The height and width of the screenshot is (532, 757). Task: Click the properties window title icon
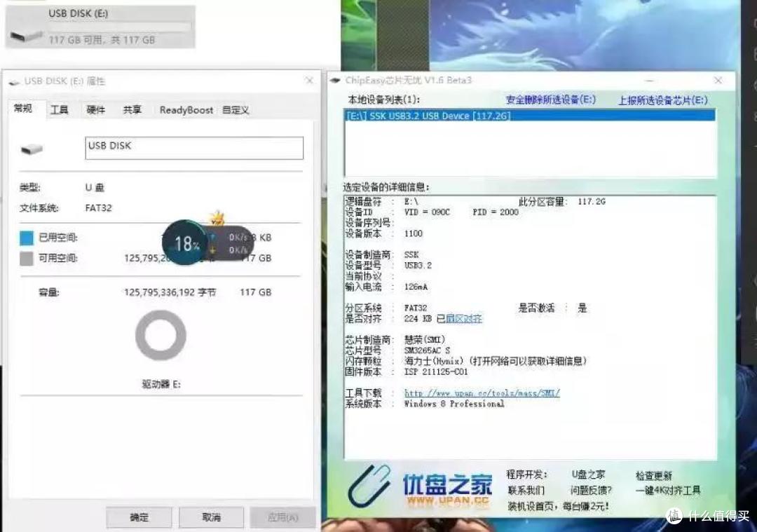[15, 81]
